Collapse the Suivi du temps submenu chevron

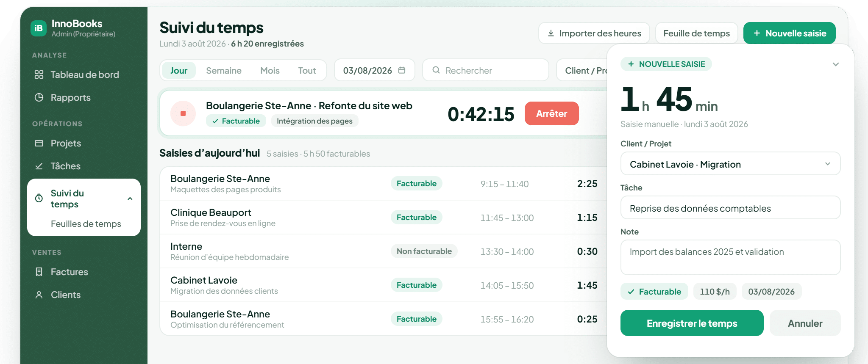[x=130, y=199]
